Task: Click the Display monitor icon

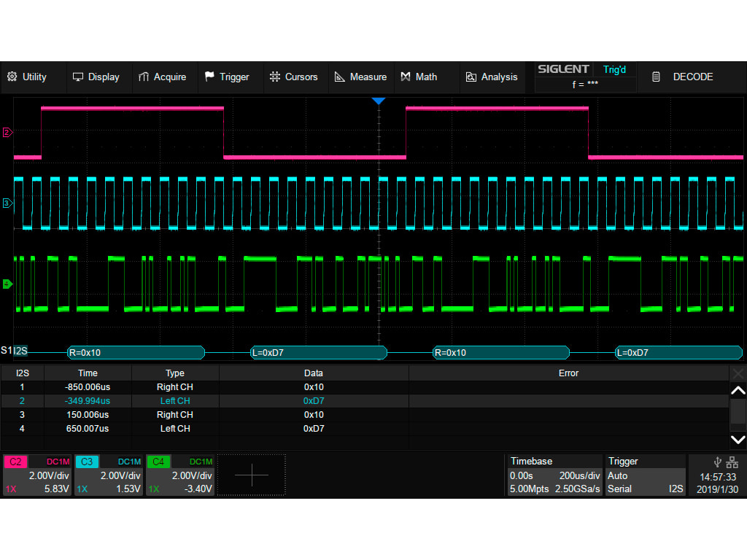Action: [77, 77]
